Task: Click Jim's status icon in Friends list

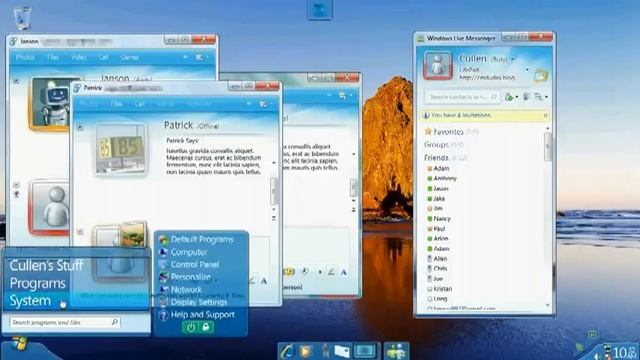Action: click(x=429, y=209)
